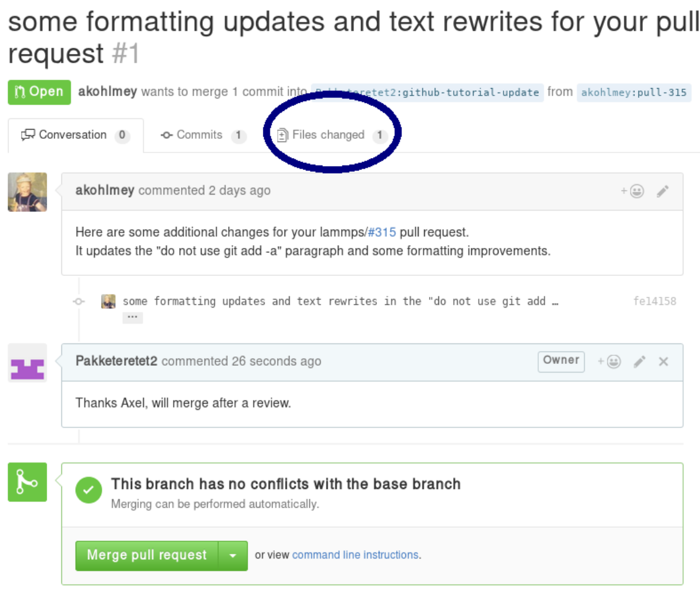Edit akohlmey's comment with pencil icon
The width and height of the screenshot is (700, 589).
pos(663,191)
